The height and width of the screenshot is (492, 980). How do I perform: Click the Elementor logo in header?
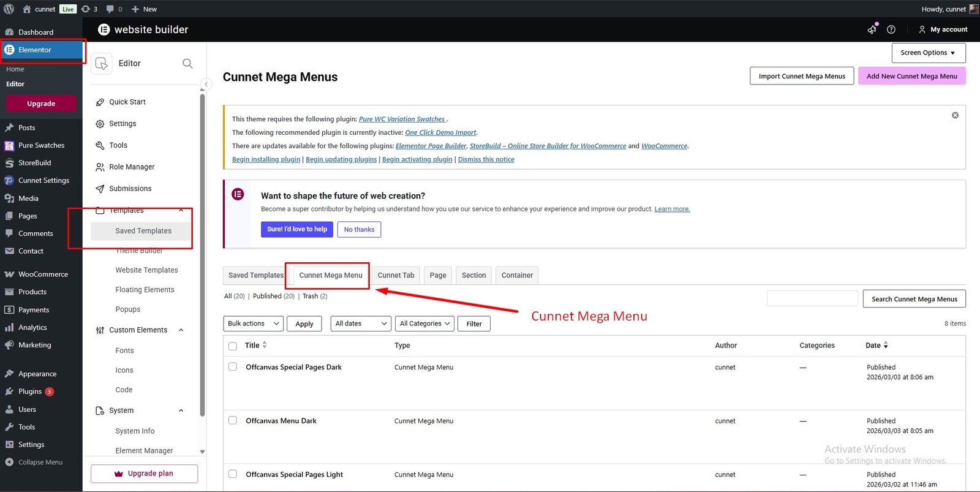(x=104, y=29)
